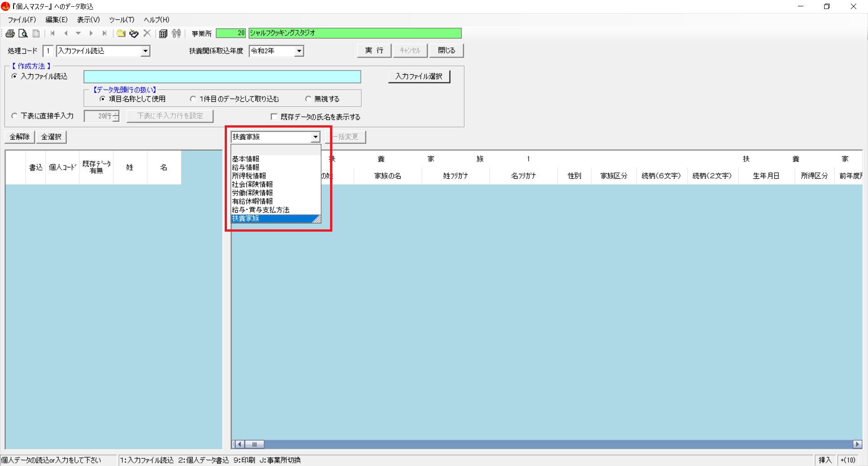This screenshot has width=868, height=466.
Task: Click 入力ファイル選択 button
Action: [419, 76]
